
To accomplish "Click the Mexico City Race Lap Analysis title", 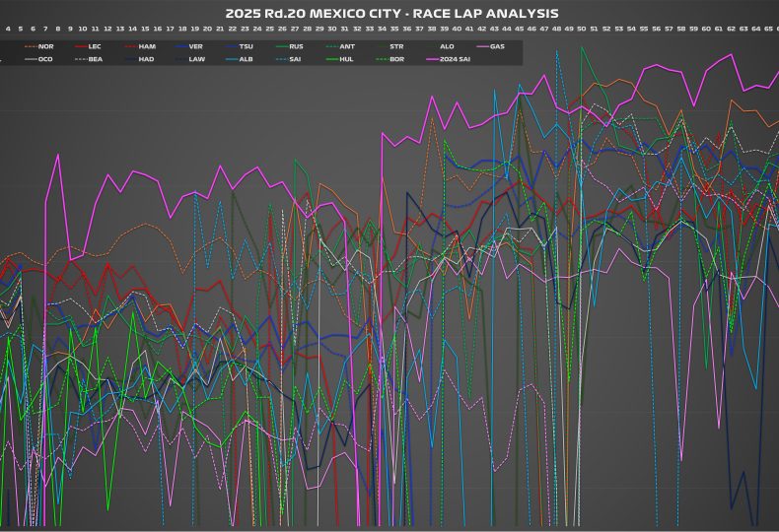I will pos(390,13).
